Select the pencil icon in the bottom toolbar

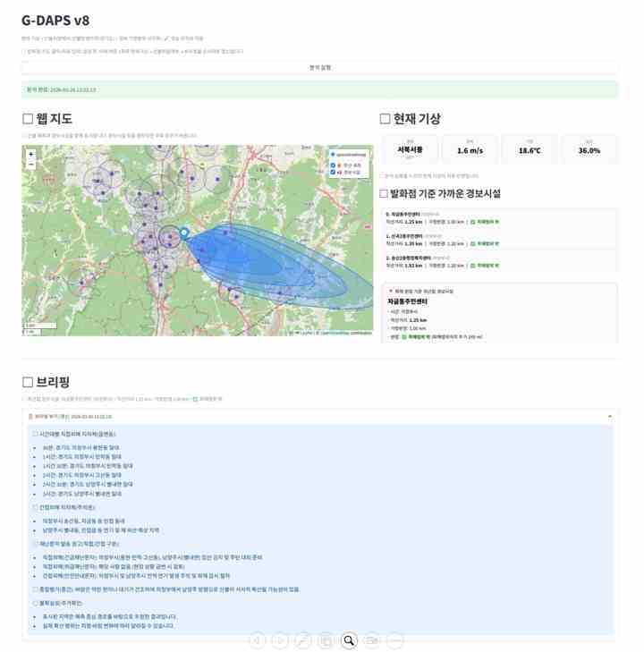click(x=303, y=640)
